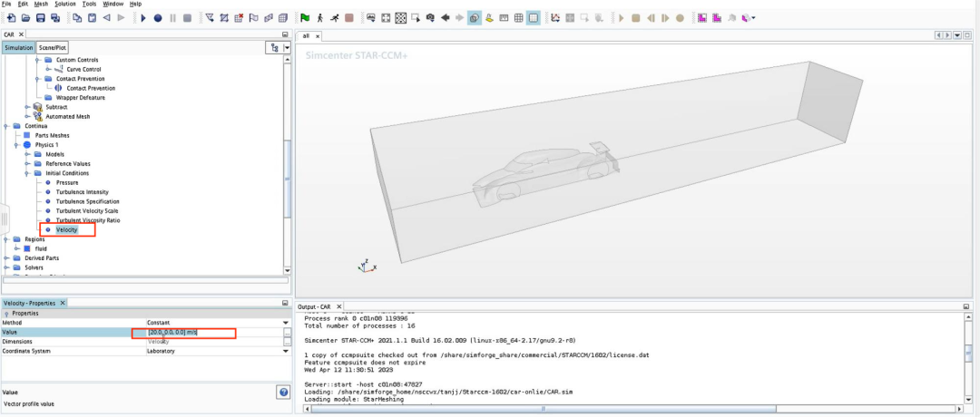Select the 'all' scene tab
The height and width of the screenshot is (417, 980).
click(x=307, y=36)
